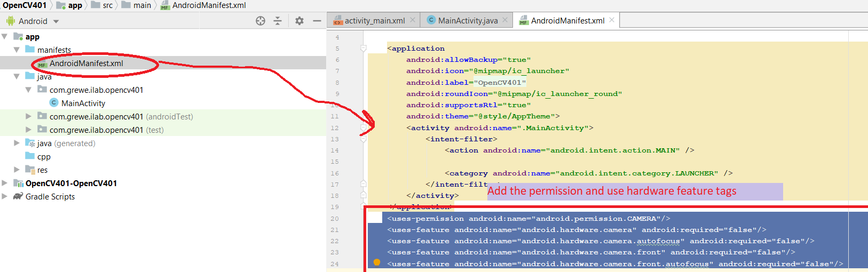Image resolution: width=868 pixels, height=272 pixels.
Task: Expand the Gradle Scripts node
Action: pos(5,196)
